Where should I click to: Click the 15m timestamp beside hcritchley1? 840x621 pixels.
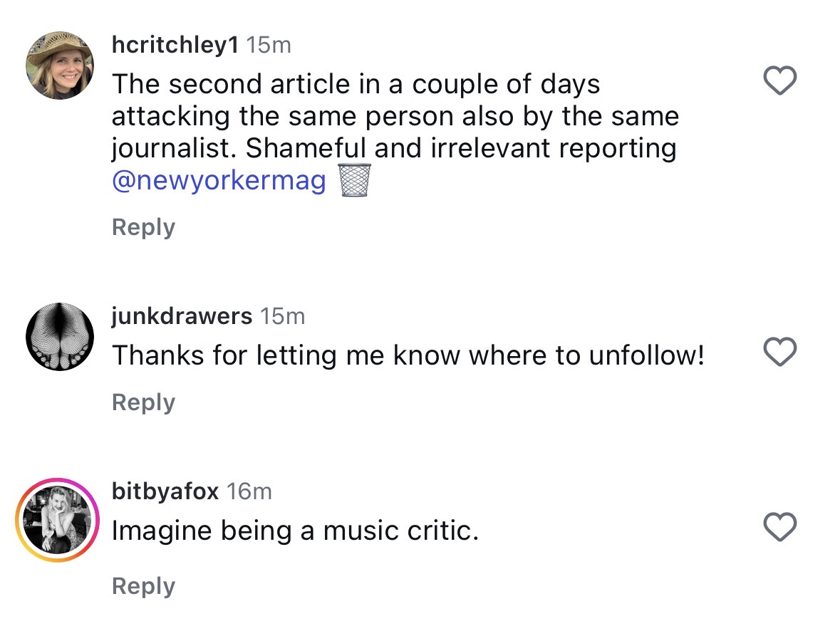pyautogui.click(x=268, y=45)
